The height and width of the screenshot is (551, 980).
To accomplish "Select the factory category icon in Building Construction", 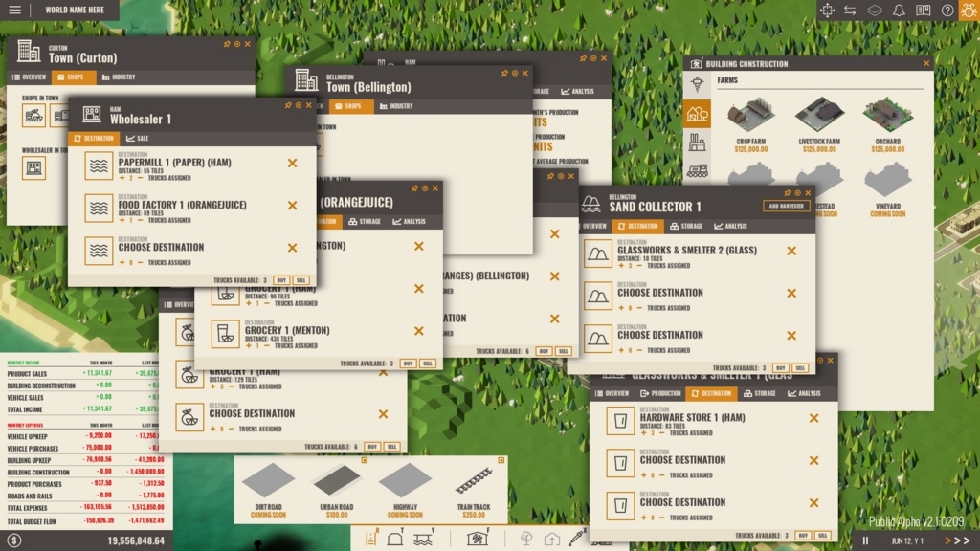I will click(697, 143).
